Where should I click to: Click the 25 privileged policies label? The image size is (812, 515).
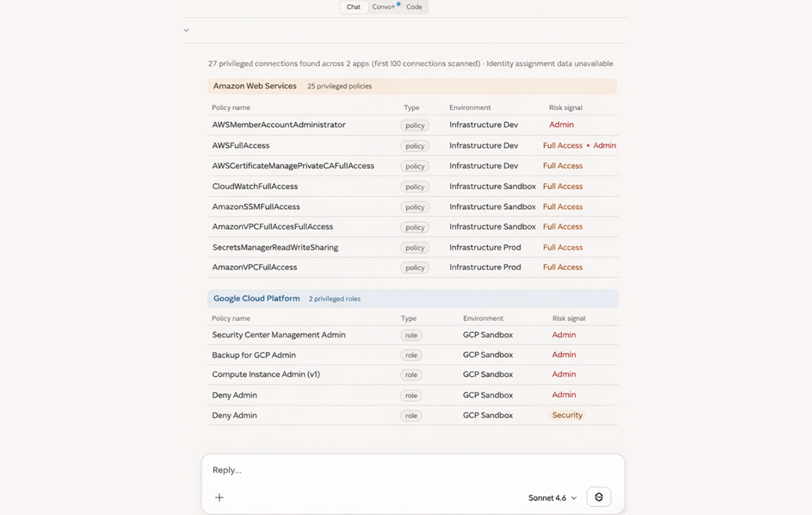[x=339, y=86]
